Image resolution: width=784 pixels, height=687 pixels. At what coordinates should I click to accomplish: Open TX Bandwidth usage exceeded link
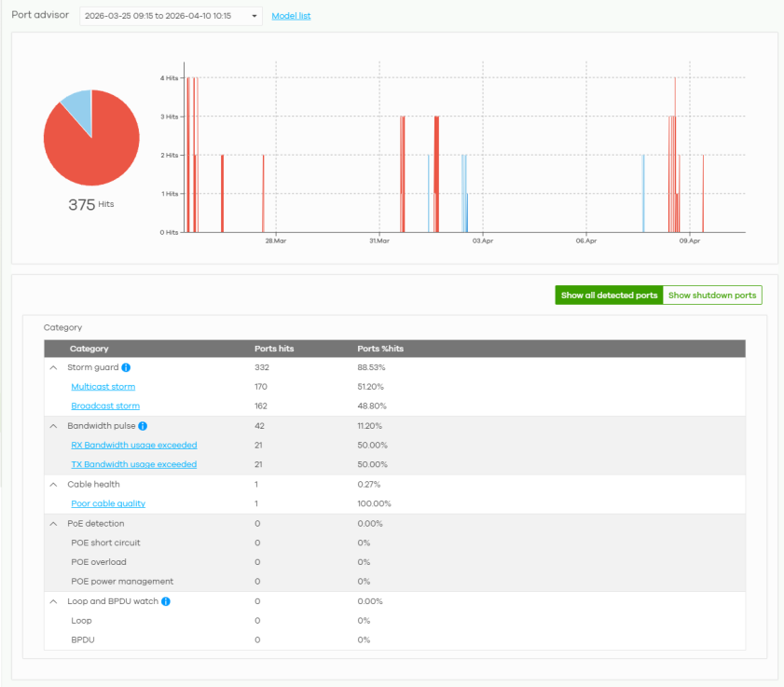tap(134, 464)
